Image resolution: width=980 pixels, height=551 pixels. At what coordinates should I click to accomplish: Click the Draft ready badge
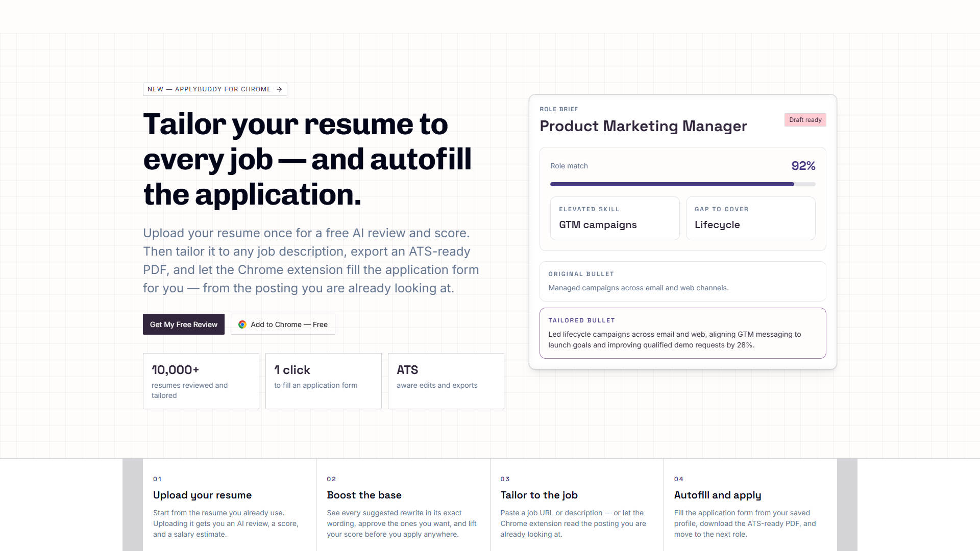pyautogui.click(x=805, y=120)
